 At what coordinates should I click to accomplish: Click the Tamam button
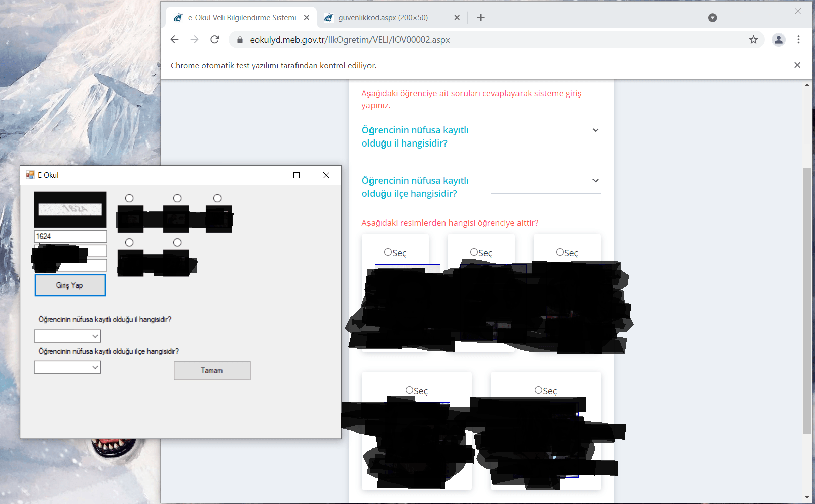212,370
